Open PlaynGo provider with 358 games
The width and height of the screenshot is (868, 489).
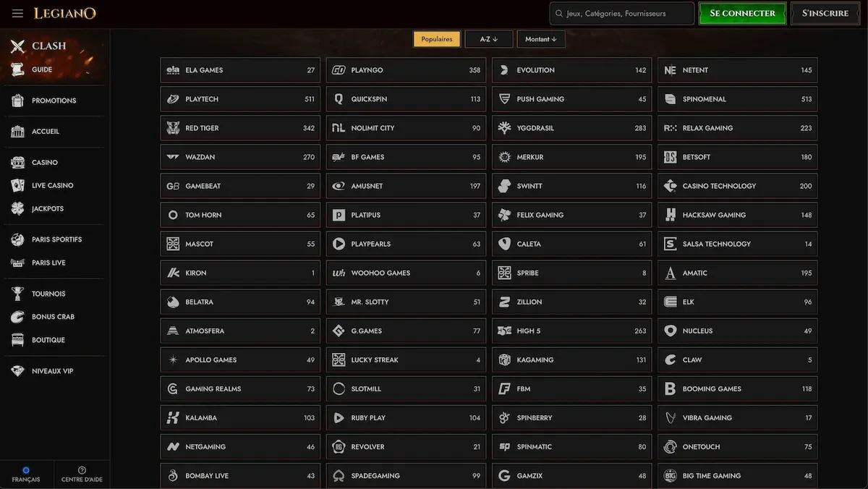(x=406, y=70)
